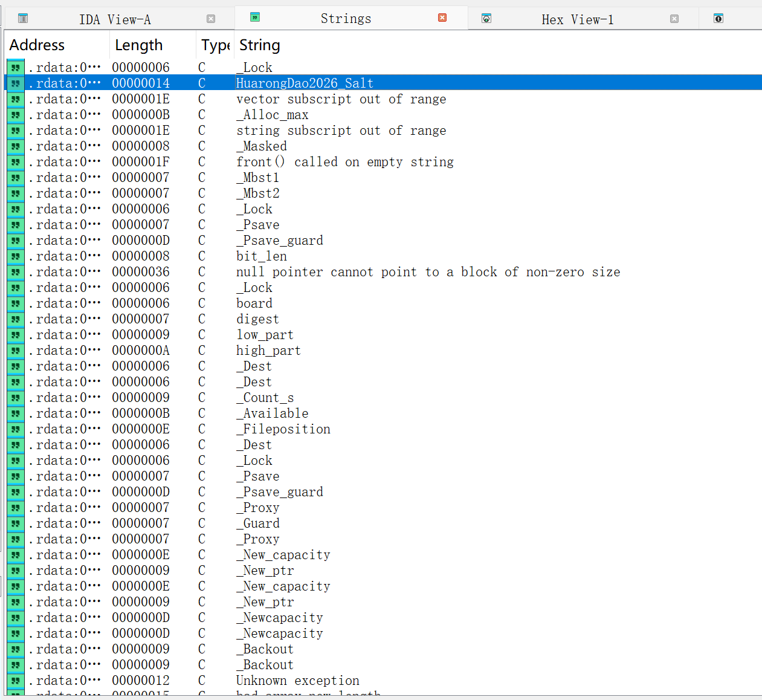762x700 pixels.
Task: Click the IDA View-A tab icon
Action: click(23, 19)
